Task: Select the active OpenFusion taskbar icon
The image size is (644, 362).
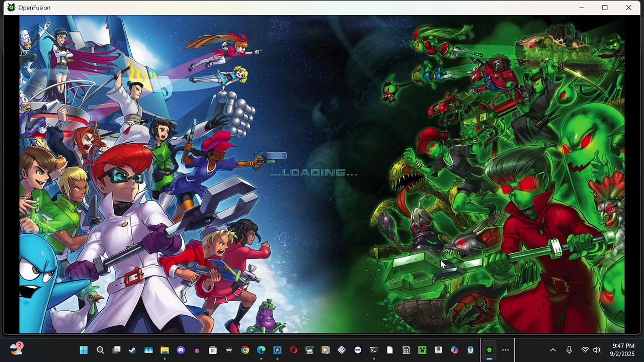Action: click(489, 350)
